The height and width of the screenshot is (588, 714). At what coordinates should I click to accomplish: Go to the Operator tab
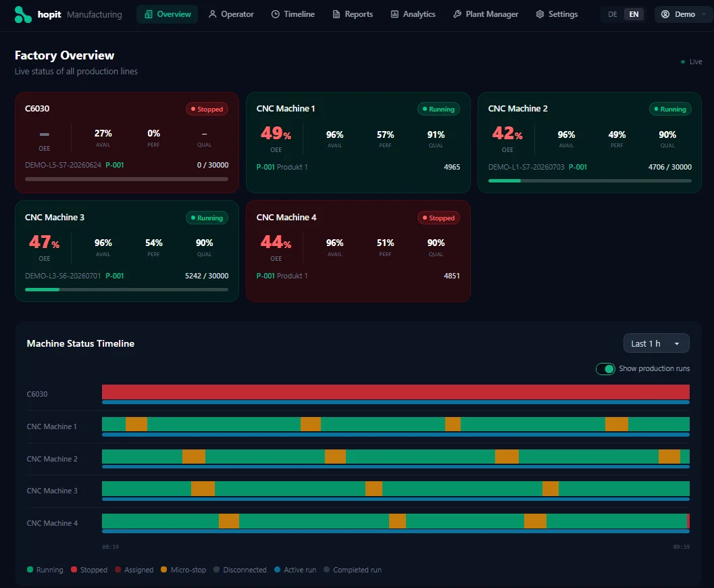click(231, 14)
